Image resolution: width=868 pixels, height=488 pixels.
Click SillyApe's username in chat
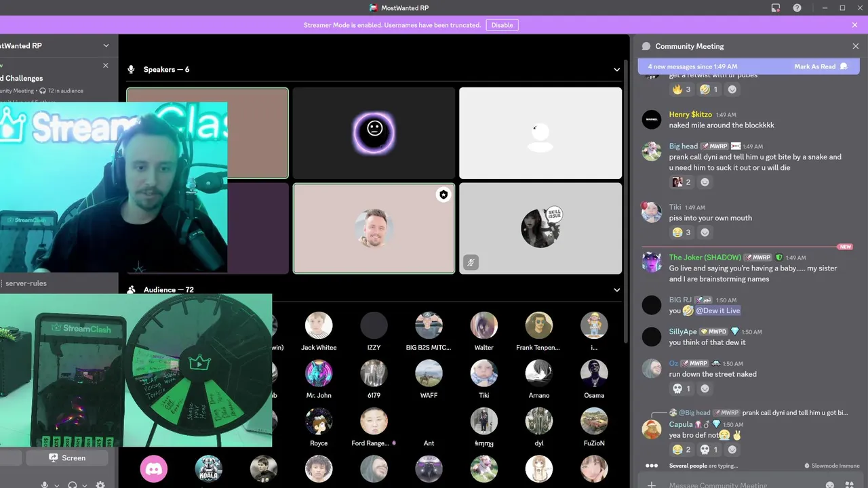683,331
